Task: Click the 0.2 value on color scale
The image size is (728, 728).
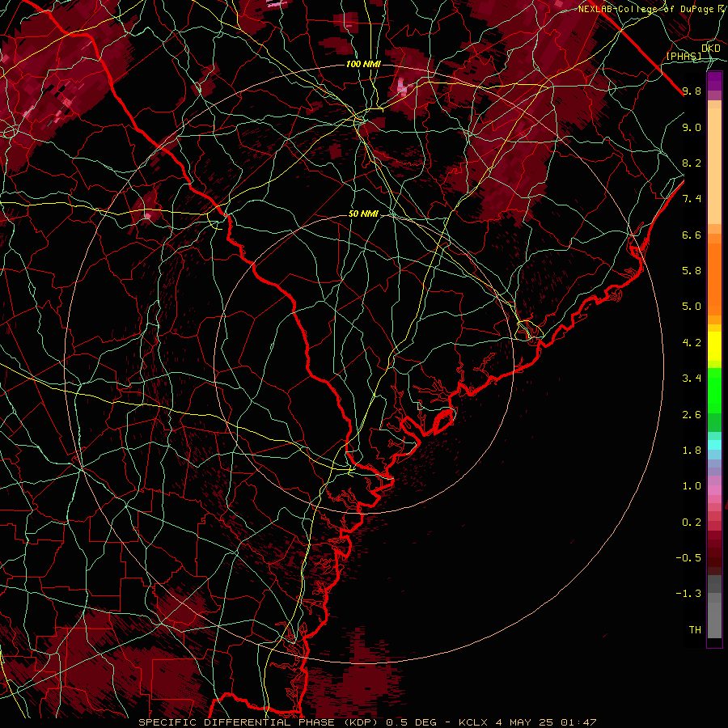Action: pos(692,523)
